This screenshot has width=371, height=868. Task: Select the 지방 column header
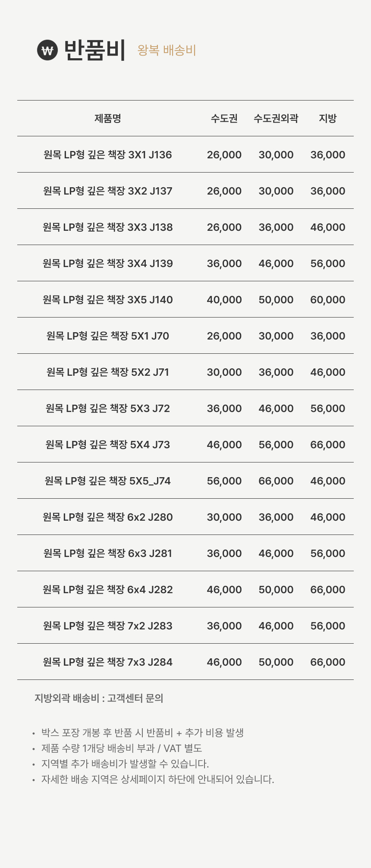coord(327,119)
